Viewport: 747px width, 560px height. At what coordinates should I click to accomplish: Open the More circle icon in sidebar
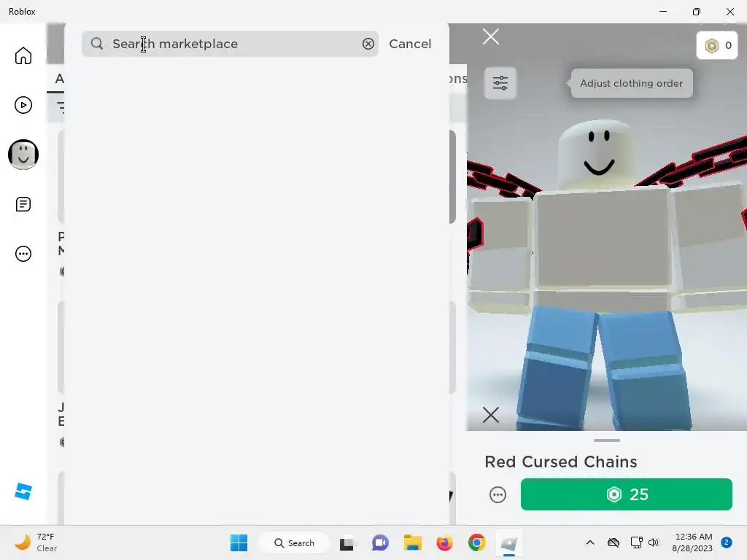(23, 254)
